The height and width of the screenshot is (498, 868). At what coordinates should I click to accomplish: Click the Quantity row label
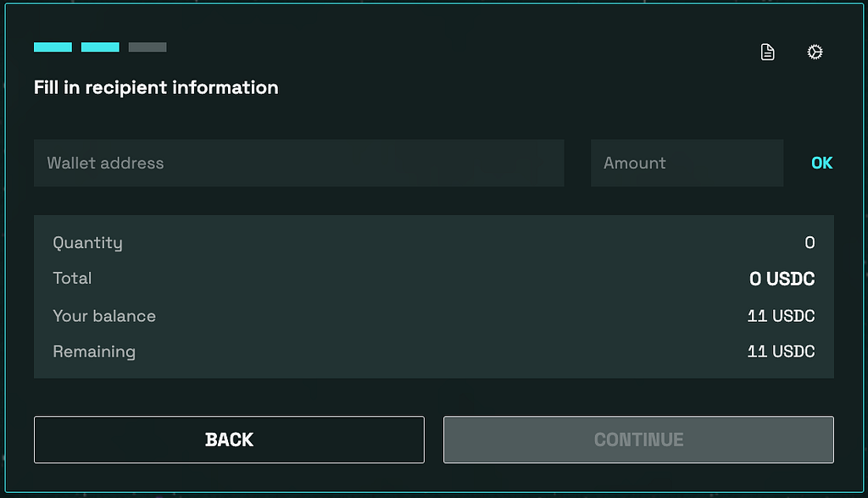click(87, 243)
